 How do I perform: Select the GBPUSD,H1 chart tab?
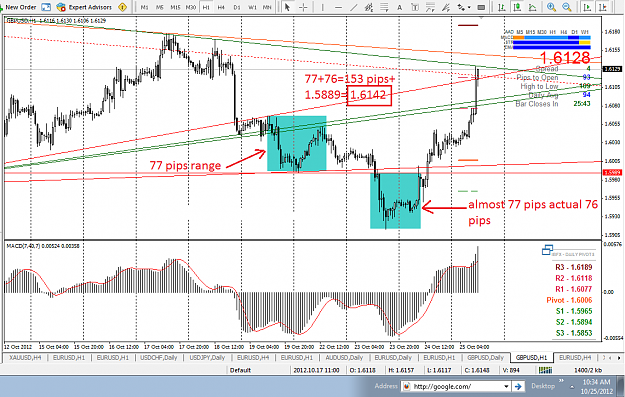[531, 358]
